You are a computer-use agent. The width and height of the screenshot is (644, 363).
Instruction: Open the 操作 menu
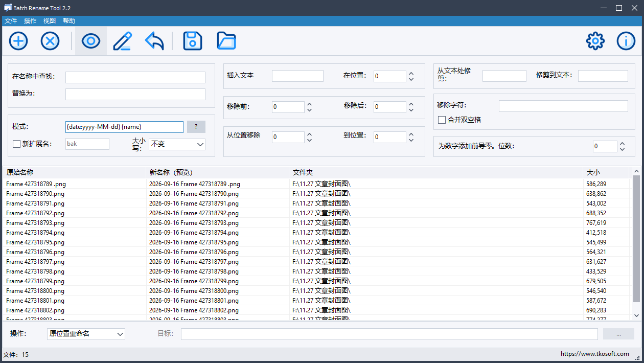click(30, 21)
